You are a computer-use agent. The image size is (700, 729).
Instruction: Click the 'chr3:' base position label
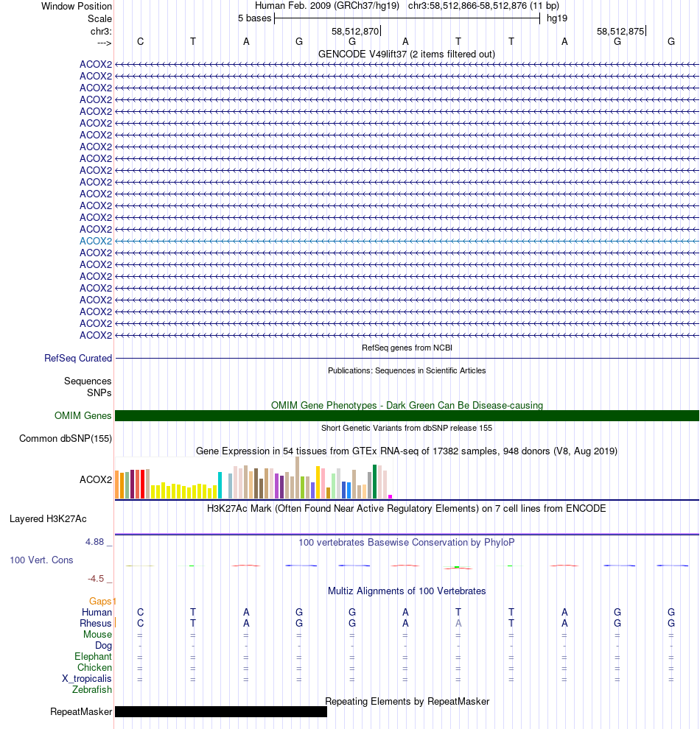point(101,31)
